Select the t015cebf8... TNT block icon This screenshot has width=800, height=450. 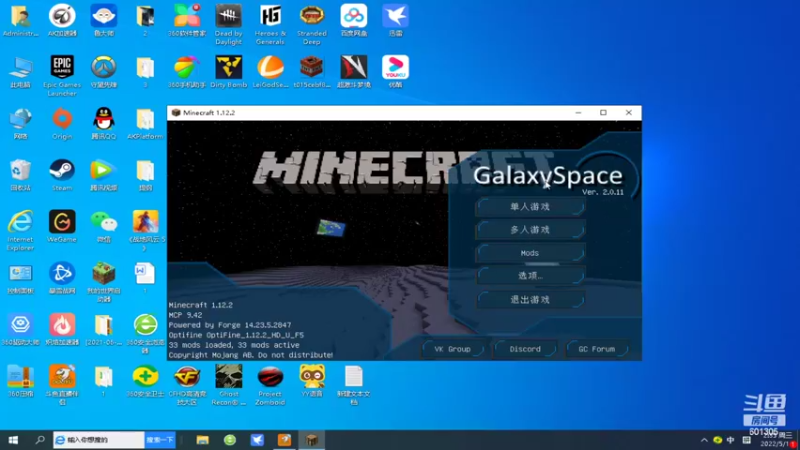312,72
